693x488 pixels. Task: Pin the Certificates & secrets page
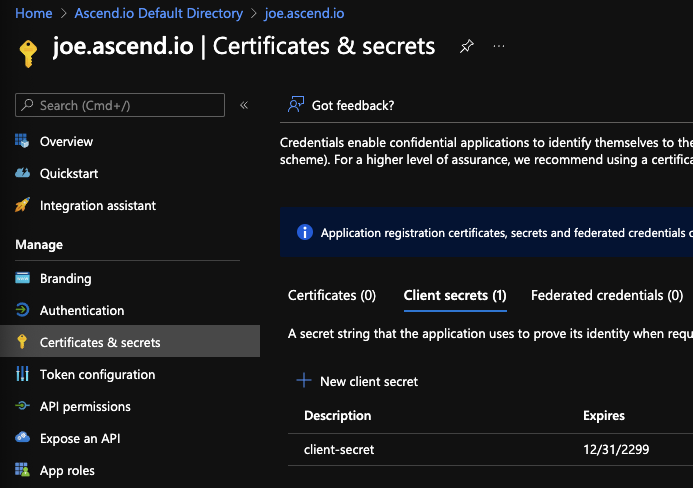(466, 46)
